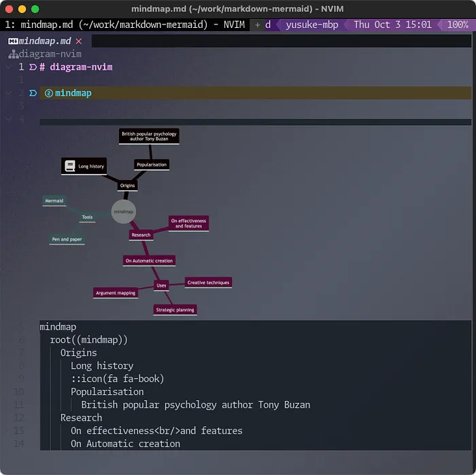
Task: Collapse the fold chevron beside the mindmap heading
Action: [x=9, y=93]
